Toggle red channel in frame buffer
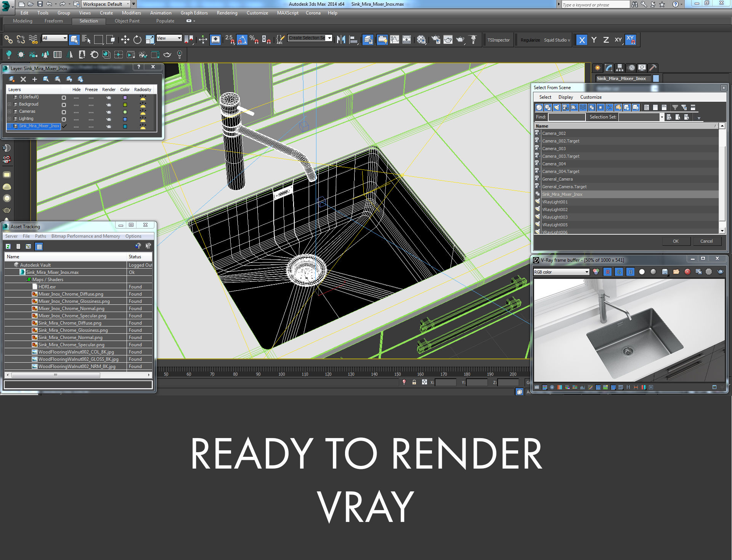732x560 pixels. (x=608, y=272)
